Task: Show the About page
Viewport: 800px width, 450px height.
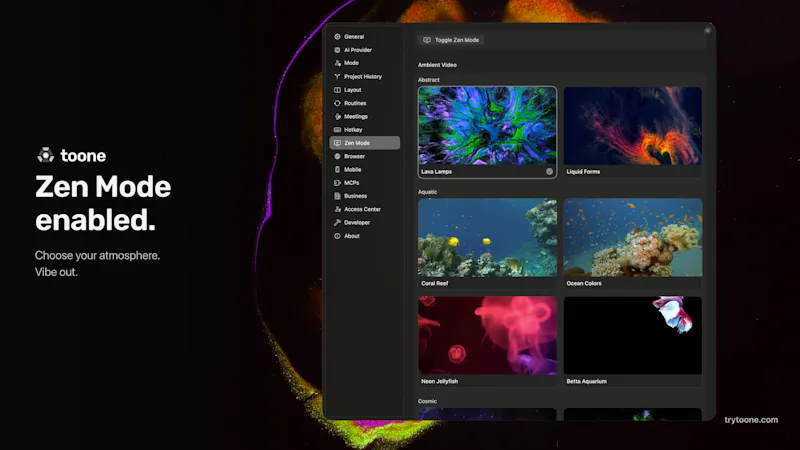Action: click(364, 236)
